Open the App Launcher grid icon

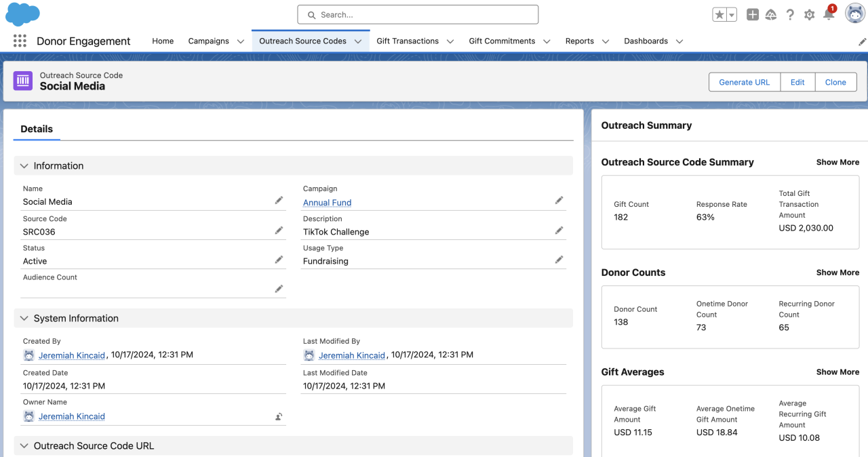[x=20, y=41]
